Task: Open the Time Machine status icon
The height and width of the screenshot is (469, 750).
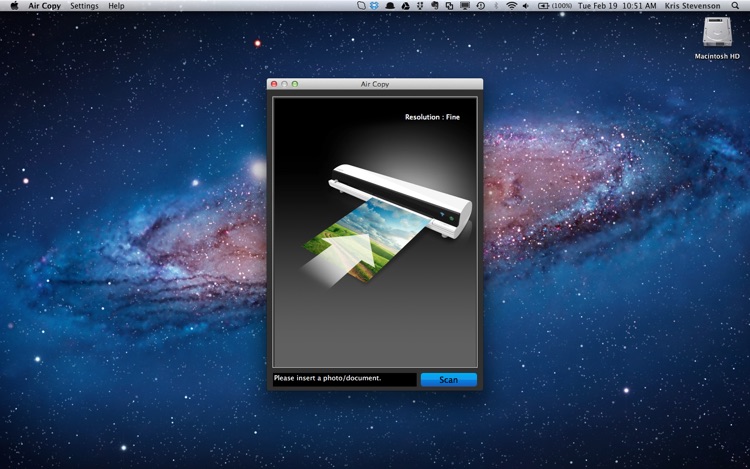Action: tap(481, 6)
